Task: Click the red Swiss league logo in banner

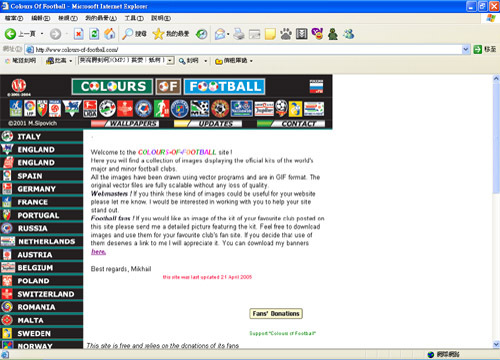Action: tap(125, 108)
